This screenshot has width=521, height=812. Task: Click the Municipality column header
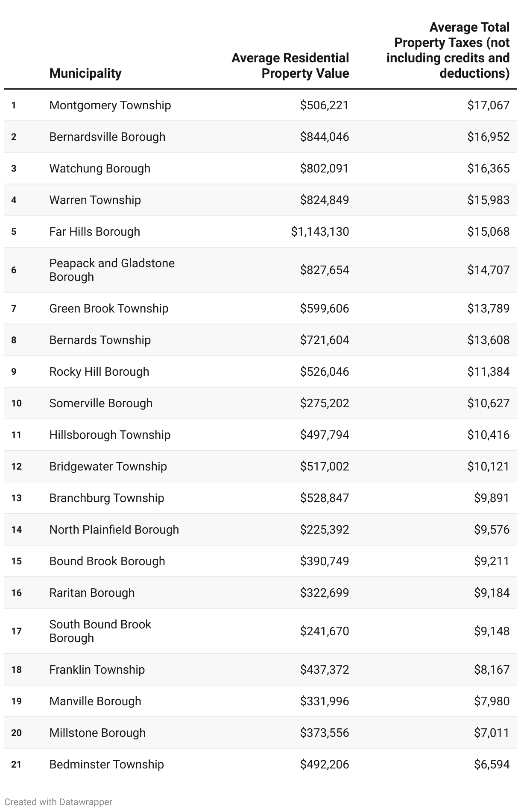tap(85, 73)
